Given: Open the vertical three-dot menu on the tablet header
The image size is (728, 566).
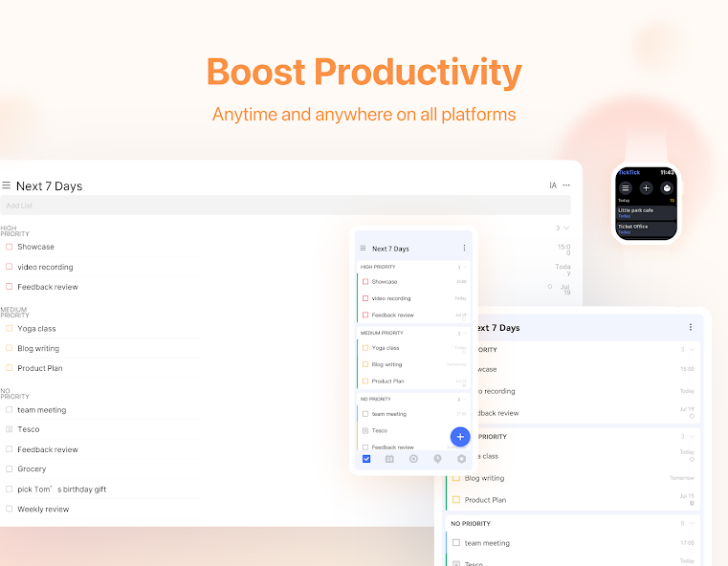Looking at the screenshot, I should (691, 327).
